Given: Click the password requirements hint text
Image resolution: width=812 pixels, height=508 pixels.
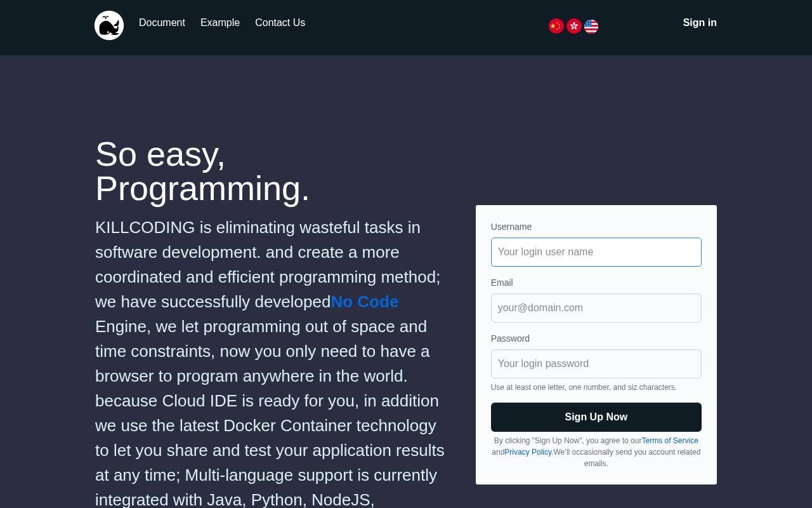Looking at the screenshot, I should point(584,387).
